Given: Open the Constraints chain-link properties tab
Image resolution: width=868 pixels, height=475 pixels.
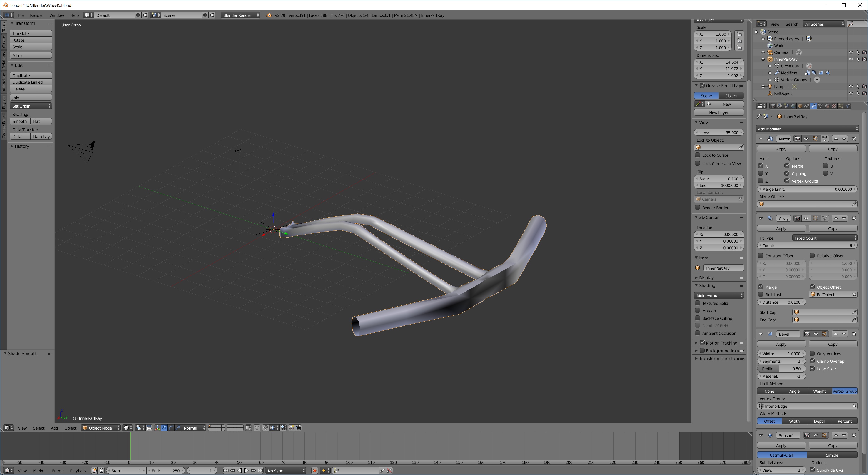Looking at the screenshot, I should pos(807,106).
